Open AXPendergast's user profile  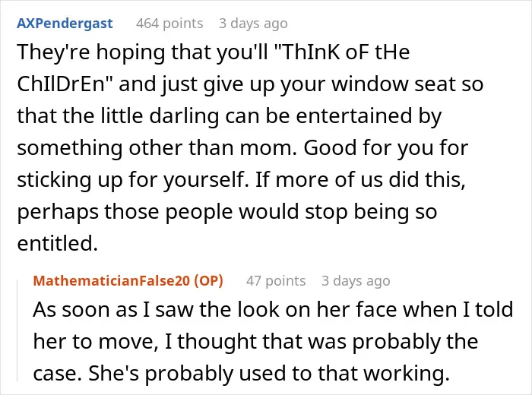click(65, 24)
